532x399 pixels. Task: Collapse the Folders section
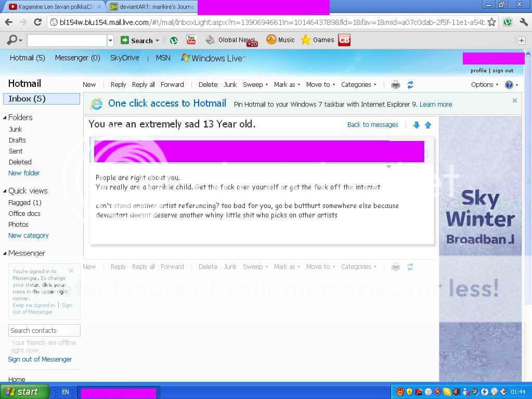pyautogui.click(x=5, y=118)
